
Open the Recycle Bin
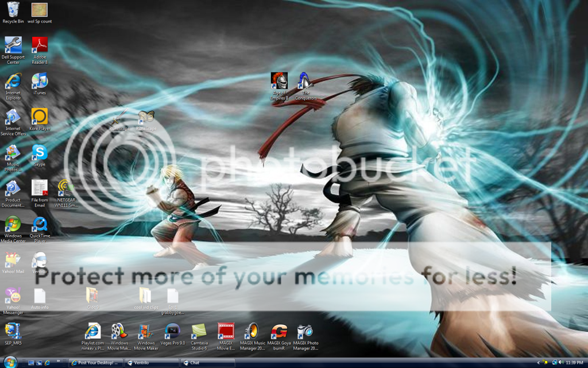click(x=13, y=9)
